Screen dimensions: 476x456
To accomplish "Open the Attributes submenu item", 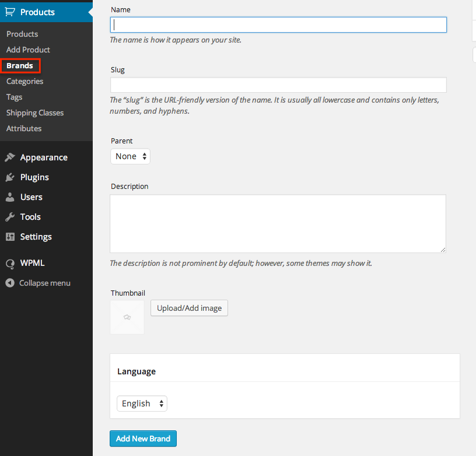I will pyautogui.click(x=24, y=128).
